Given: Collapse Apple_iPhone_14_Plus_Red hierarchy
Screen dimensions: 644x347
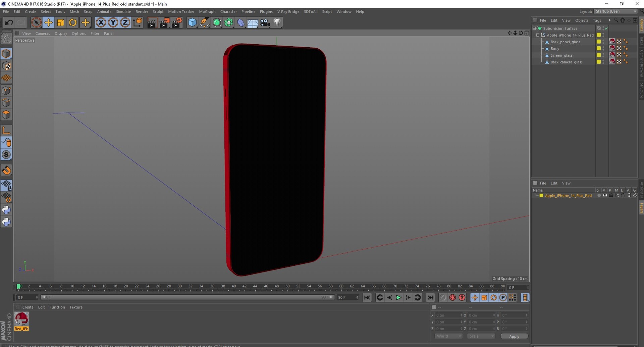Looking at the screenshot, I should coord(538,35).
